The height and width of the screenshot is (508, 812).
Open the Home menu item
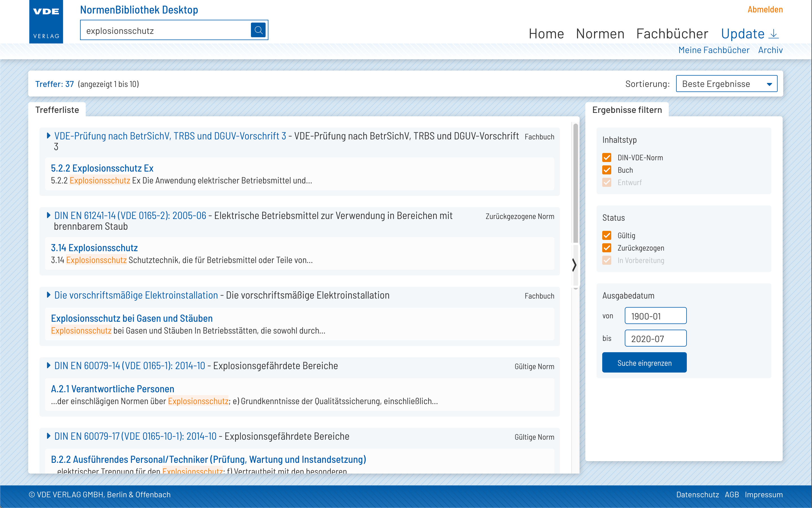(x=546, y=34)
